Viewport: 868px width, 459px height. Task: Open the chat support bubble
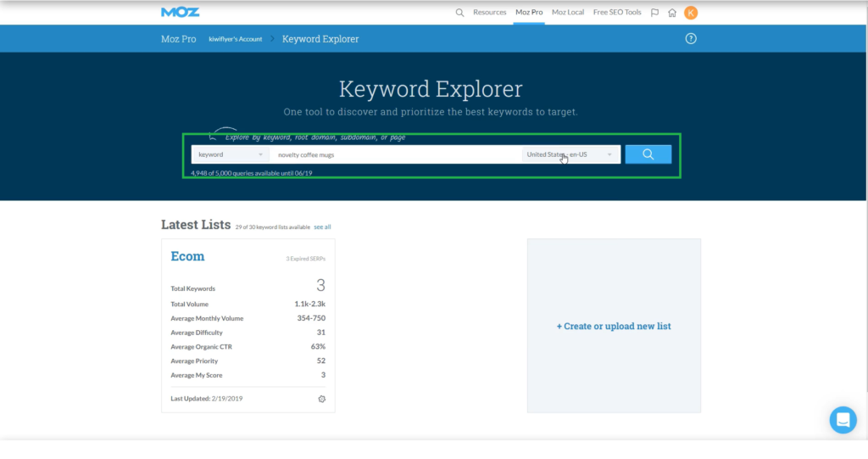click(843, 420)
